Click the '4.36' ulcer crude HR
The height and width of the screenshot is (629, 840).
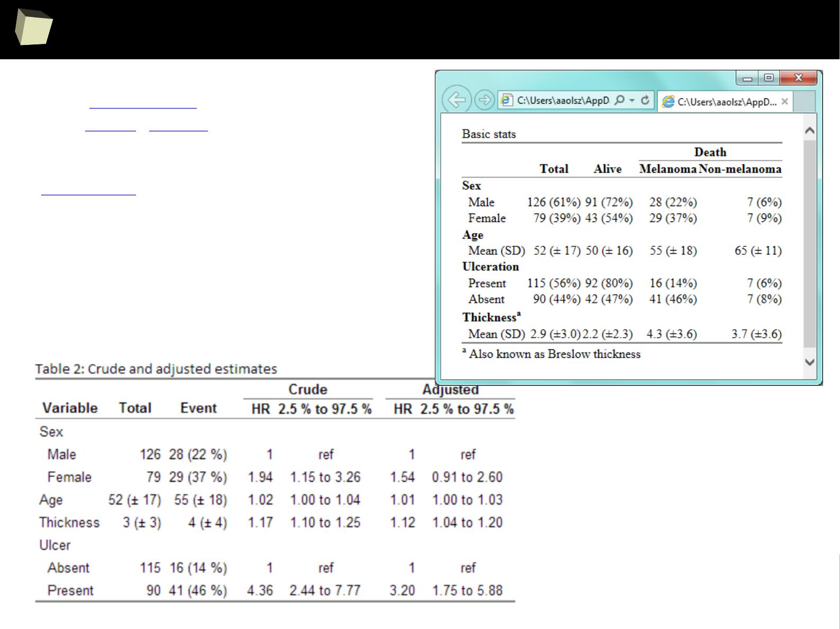[260, 590]
